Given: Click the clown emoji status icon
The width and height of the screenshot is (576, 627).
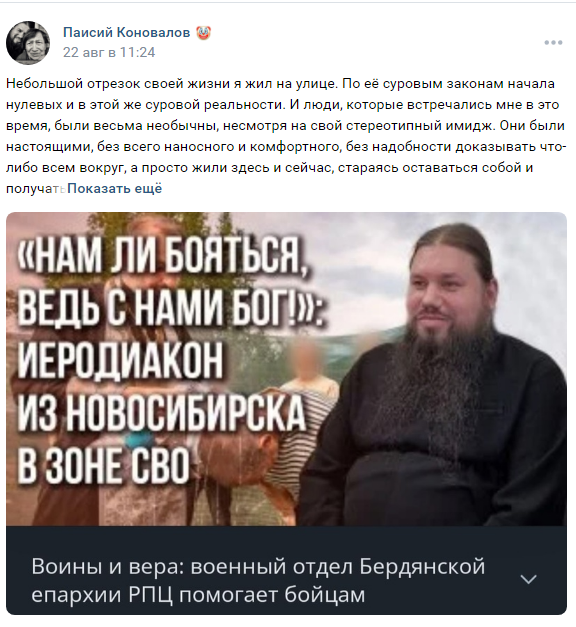Looking at the screenshot, I should click(x=203, y=32).
